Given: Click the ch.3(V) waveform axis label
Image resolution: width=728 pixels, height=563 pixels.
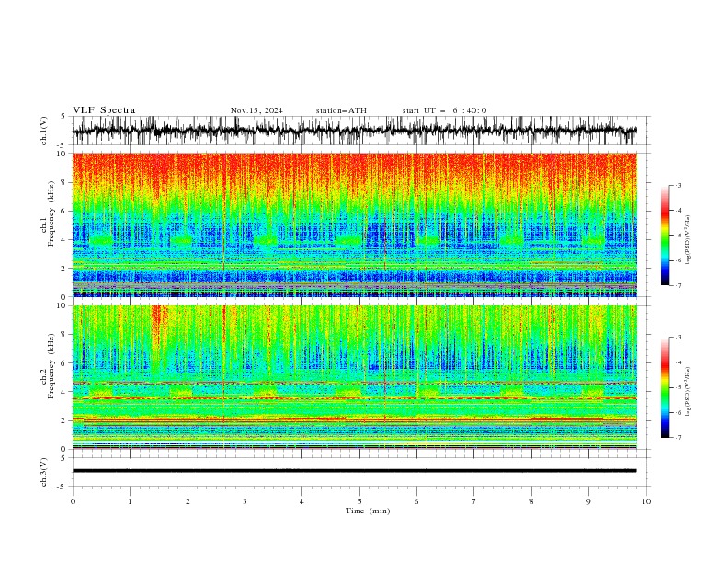Looking at the screenshot, I should (44, 472).
